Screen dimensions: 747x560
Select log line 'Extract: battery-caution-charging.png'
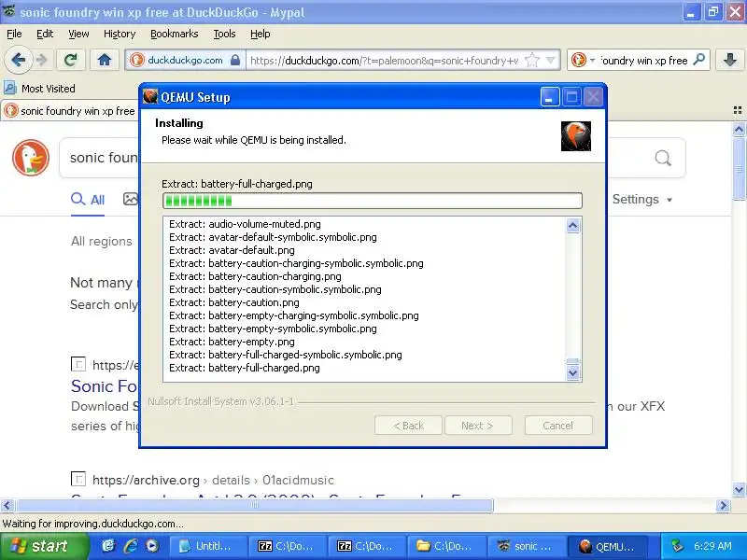pyautogui.click(x=255, y=276)
